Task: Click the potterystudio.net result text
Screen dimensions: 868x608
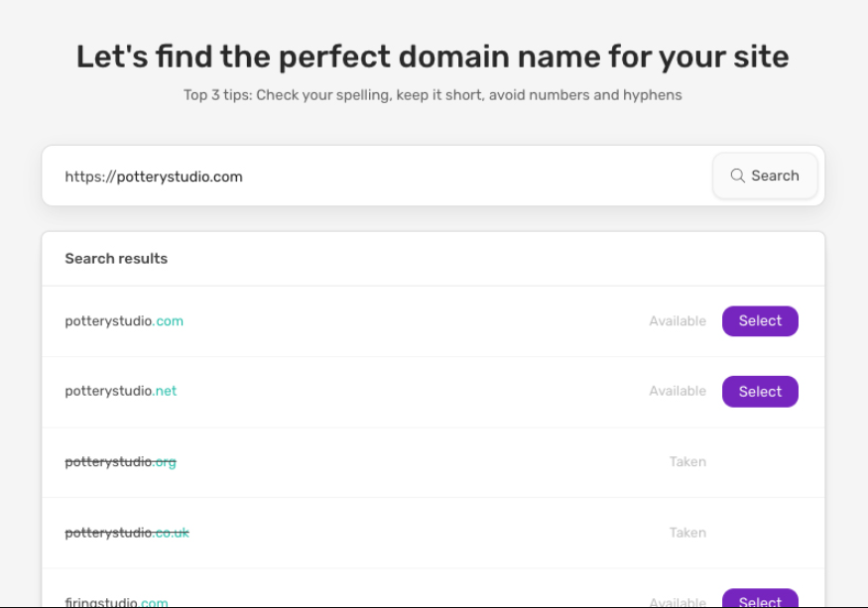Action: (121, 391)
